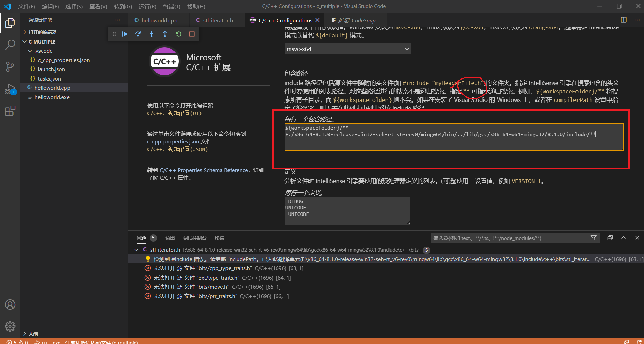Open the msvc-x64 configuration dropdown
Viewport: 644px width, 344px height.
click(347, 49)
